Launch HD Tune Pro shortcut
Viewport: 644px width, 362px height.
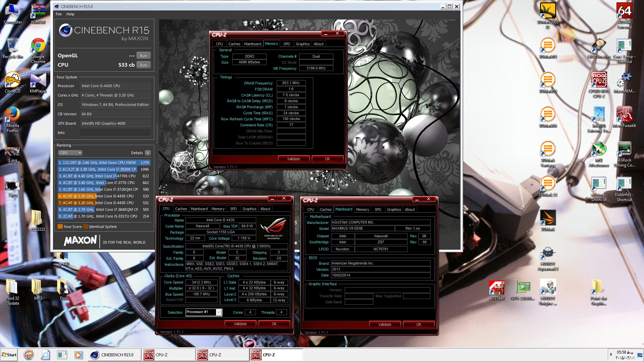click(x=599, y=48)
